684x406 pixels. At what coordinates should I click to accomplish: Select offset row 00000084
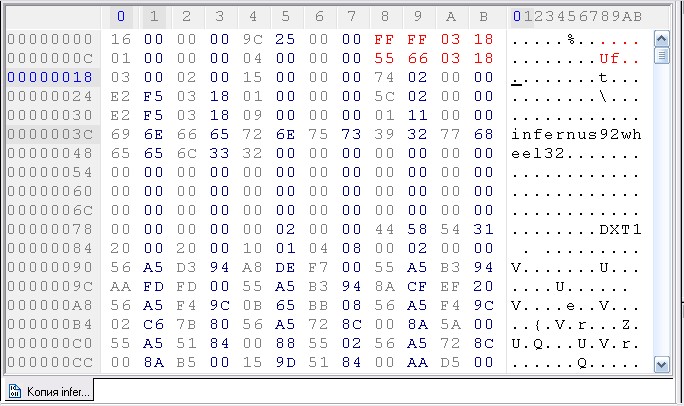point(50,248)
